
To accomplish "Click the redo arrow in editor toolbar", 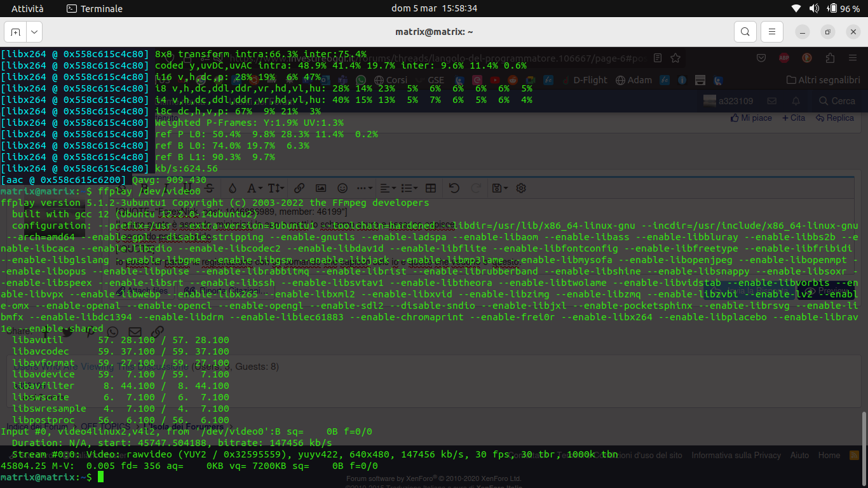I will point(476,188).
